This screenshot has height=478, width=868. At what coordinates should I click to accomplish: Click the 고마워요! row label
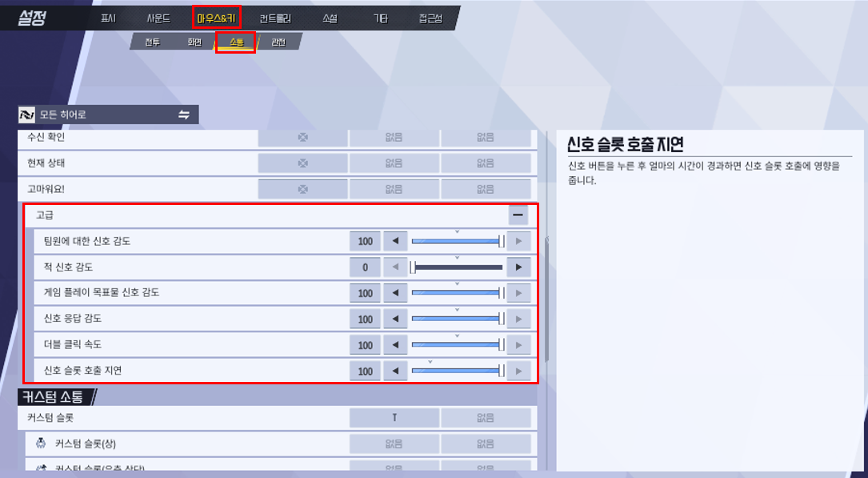click(x=46, y=189)
